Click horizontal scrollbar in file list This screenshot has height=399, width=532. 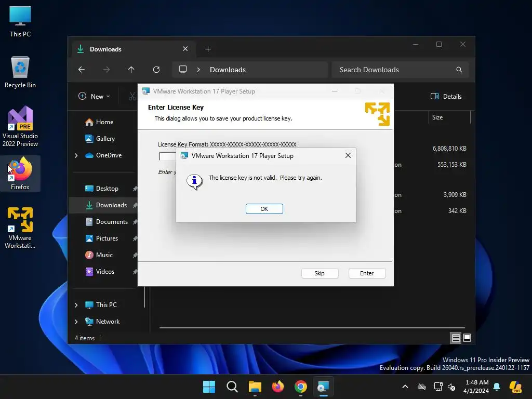click(x=312, y=328)
